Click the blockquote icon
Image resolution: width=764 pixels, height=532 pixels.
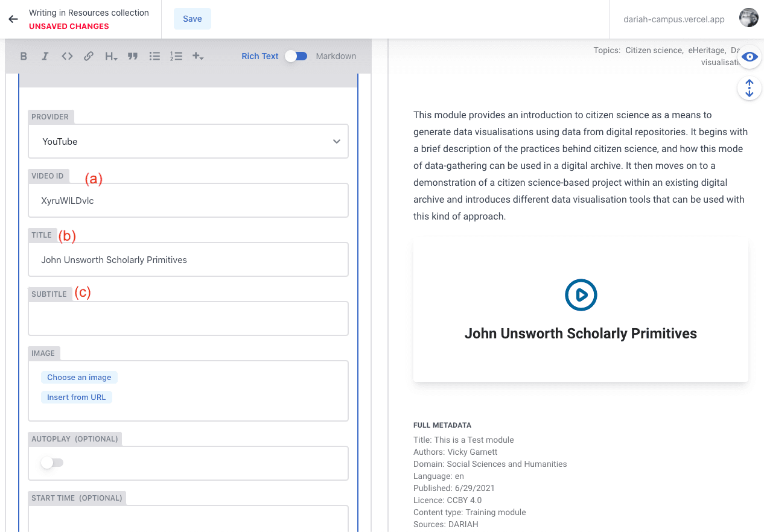[133, 56]
